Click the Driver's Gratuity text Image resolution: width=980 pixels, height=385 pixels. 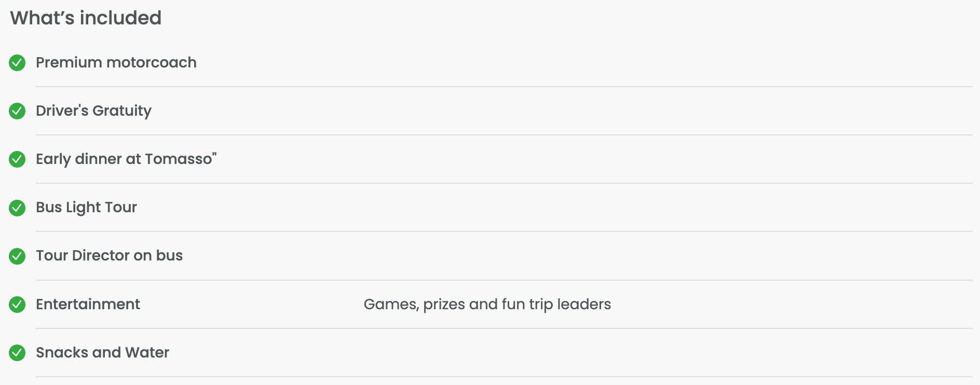pos(93,111)
